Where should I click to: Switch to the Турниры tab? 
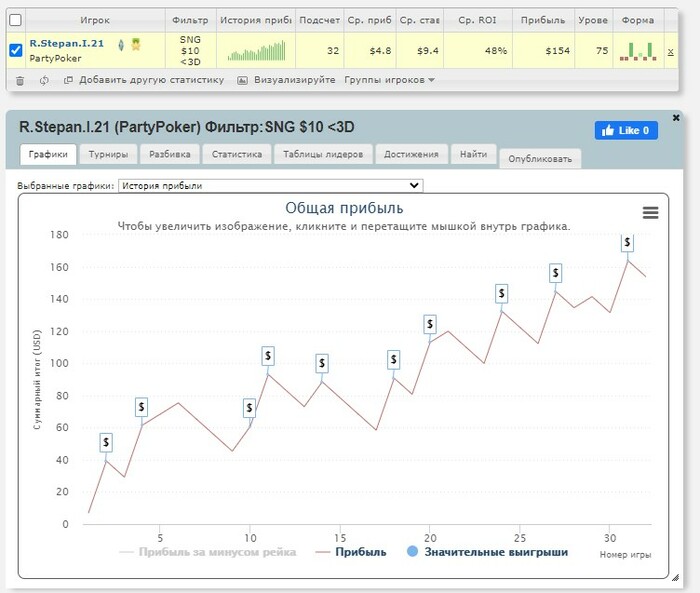click(108, 155)
